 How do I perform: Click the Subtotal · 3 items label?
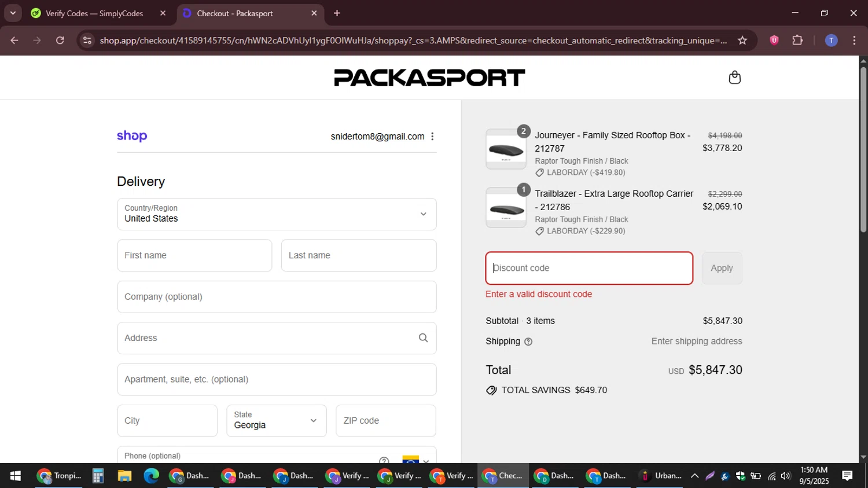(x=520, y=321)
